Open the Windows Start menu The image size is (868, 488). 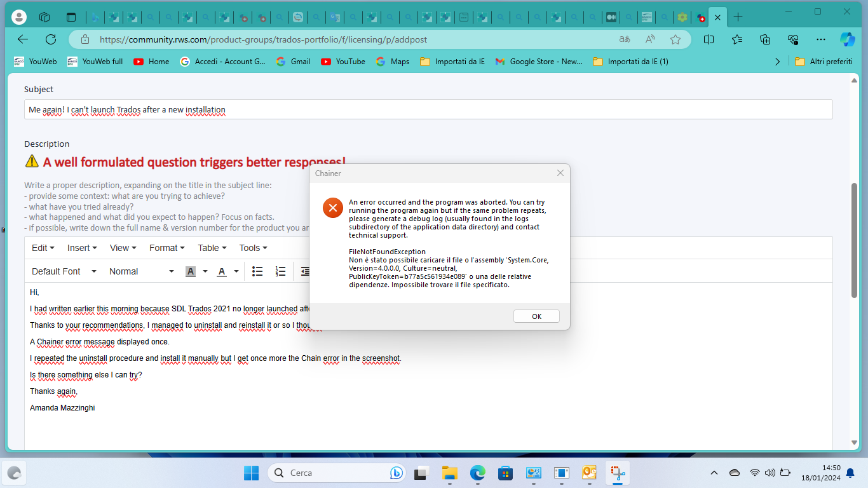pyautogui.click(x=251, y=473)
